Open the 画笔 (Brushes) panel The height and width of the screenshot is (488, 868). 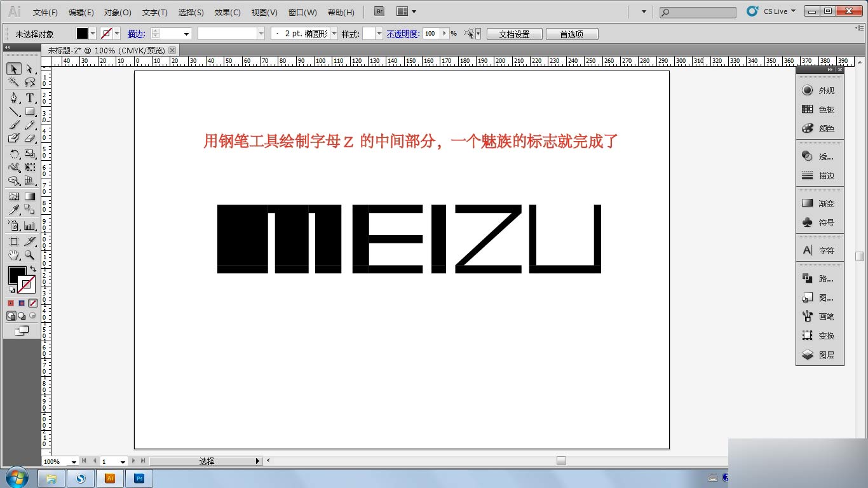click(820, 317)
